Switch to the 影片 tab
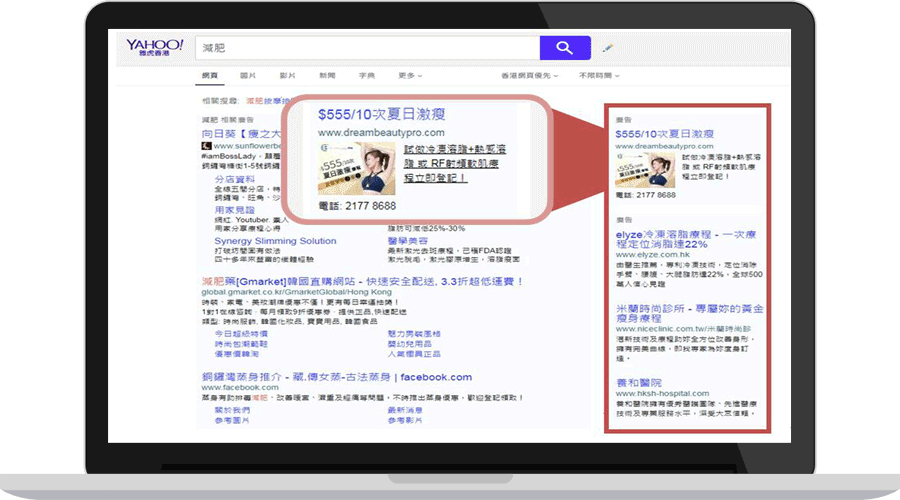 288,76
